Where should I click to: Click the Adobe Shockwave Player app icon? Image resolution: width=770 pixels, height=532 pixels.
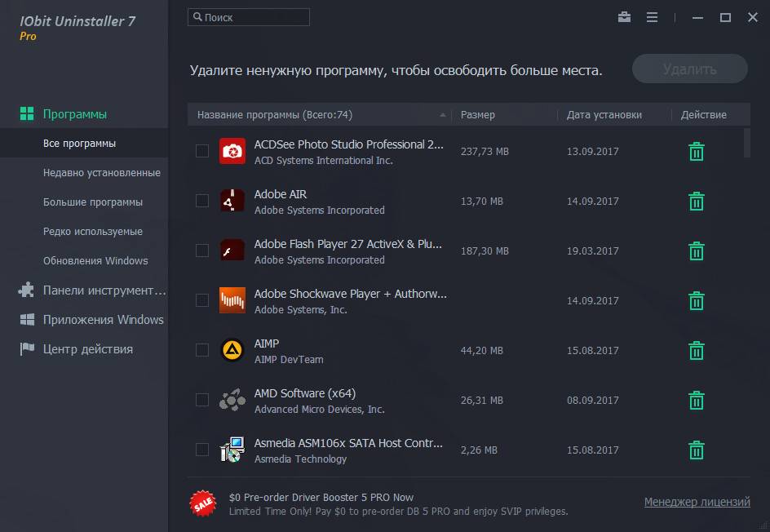click(x=232, y=300)
